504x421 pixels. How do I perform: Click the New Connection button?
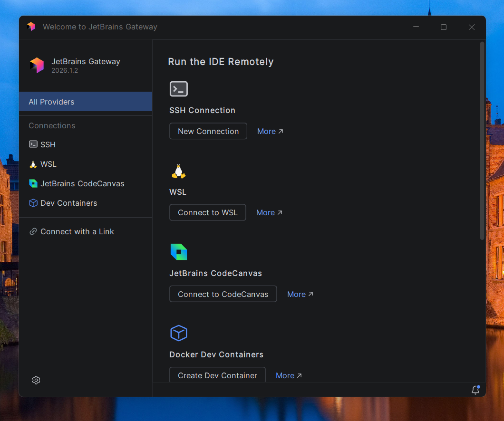(208, 131)
